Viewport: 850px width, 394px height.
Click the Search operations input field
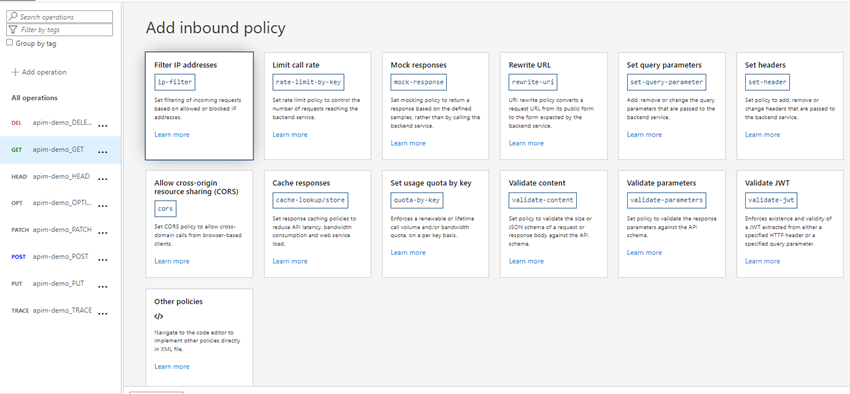60,17
